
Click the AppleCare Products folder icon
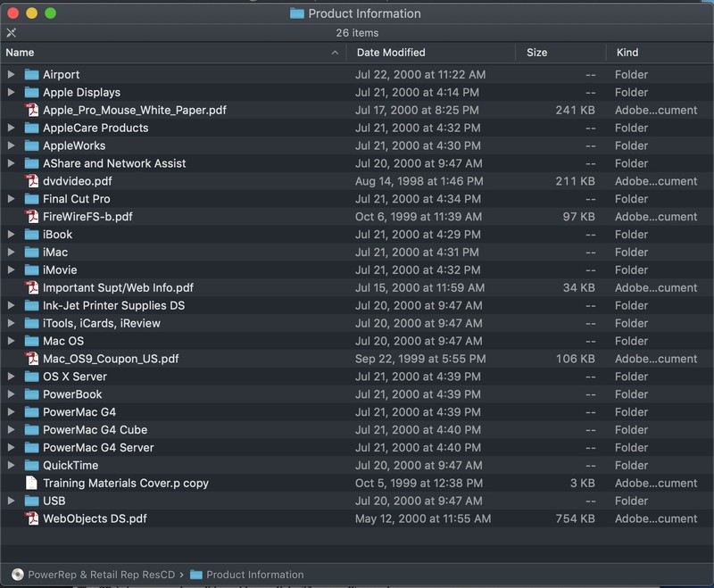click(31, 128)
